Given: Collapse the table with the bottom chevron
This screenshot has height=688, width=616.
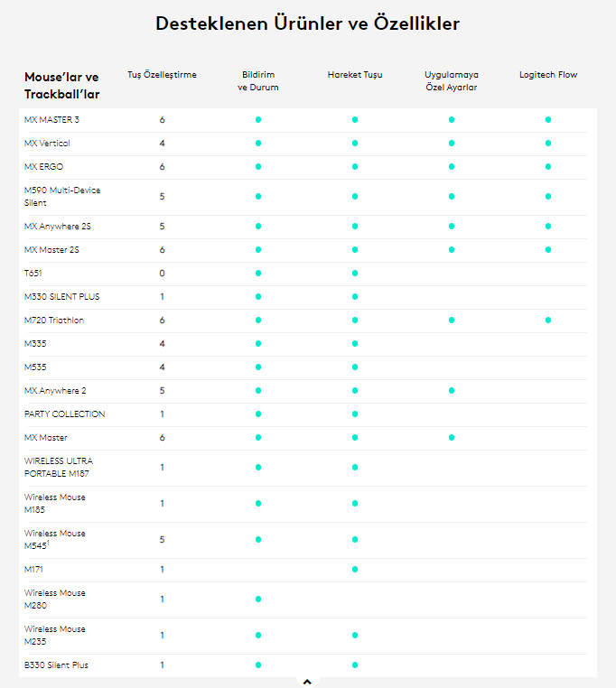Looking at the screenshot, I should point(307,682).
